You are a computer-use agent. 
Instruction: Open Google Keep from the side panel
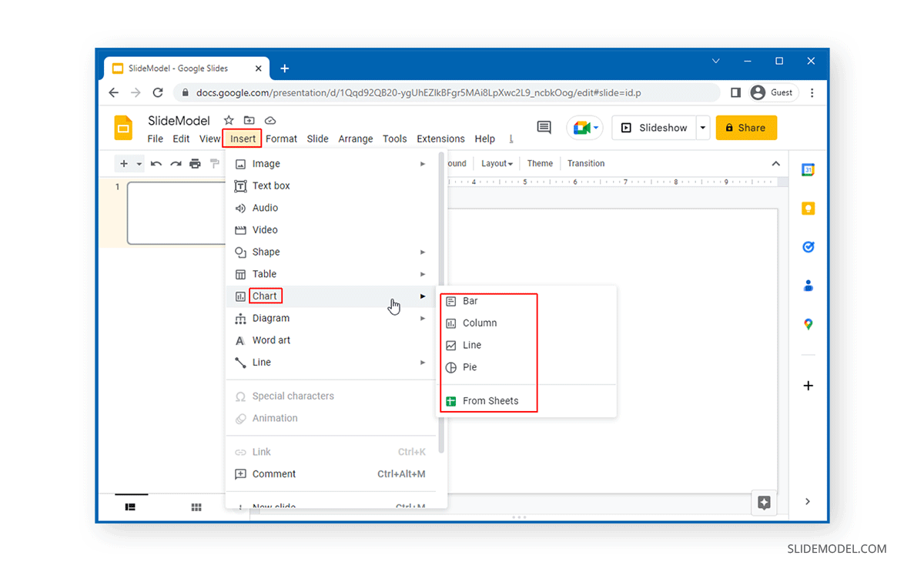point(807,208)
